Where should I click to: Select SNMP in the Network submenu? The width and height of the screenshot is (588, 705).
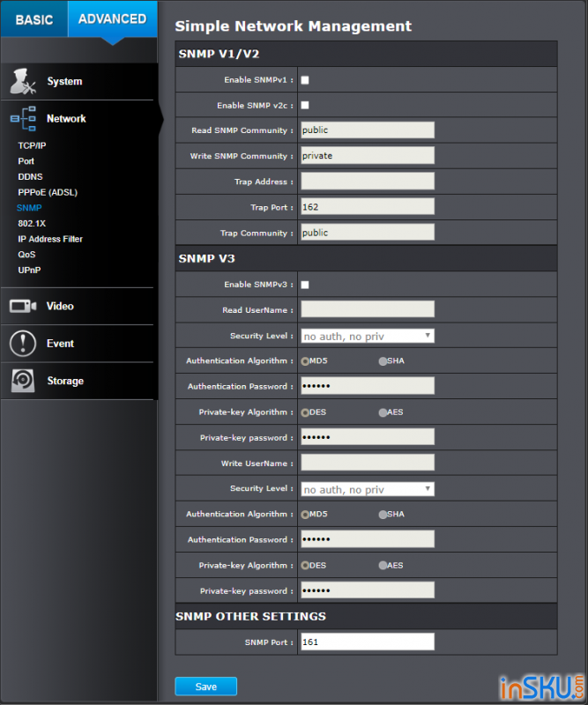(29, 208)
